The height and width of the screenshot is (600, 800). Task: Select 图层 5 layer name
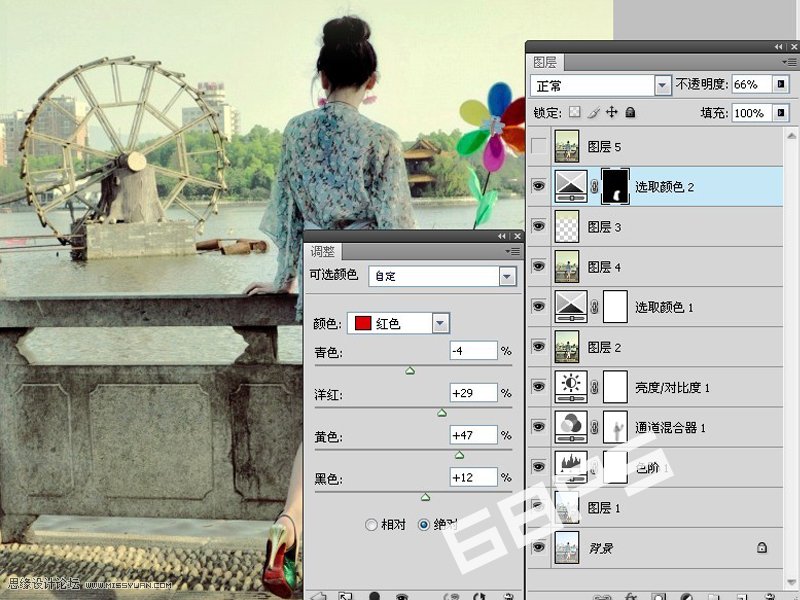click(604, 147)
